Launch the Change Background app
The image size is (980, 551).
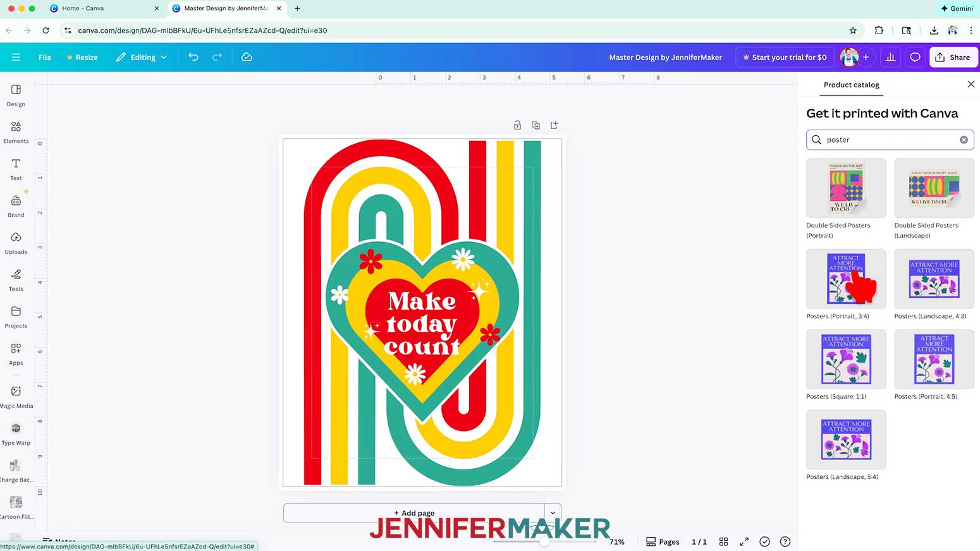16,471
